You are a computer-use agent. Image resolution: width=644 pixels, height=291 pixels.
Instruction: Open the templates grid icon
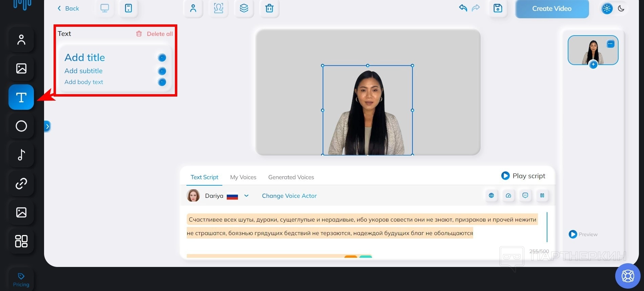point(21,241)
